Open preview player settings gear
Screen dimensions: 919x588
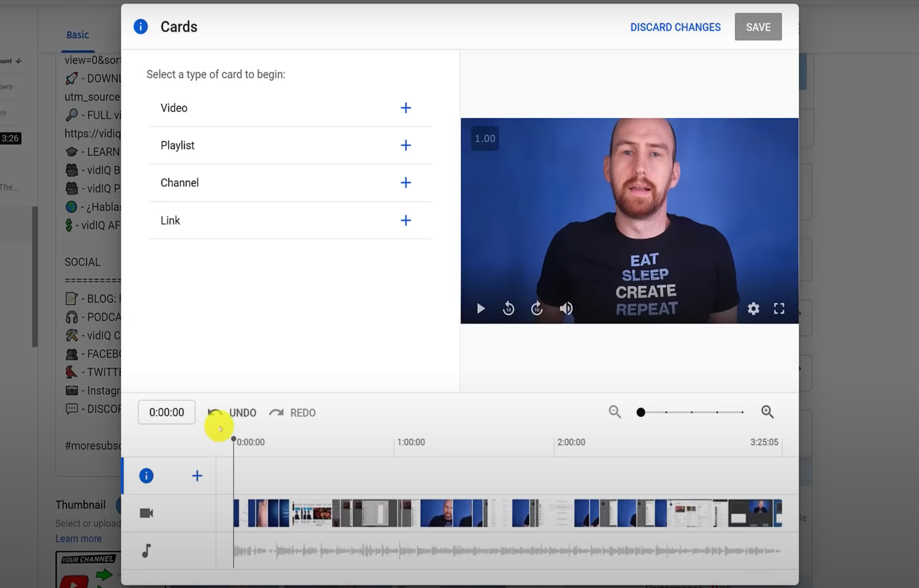pos(753,309)
